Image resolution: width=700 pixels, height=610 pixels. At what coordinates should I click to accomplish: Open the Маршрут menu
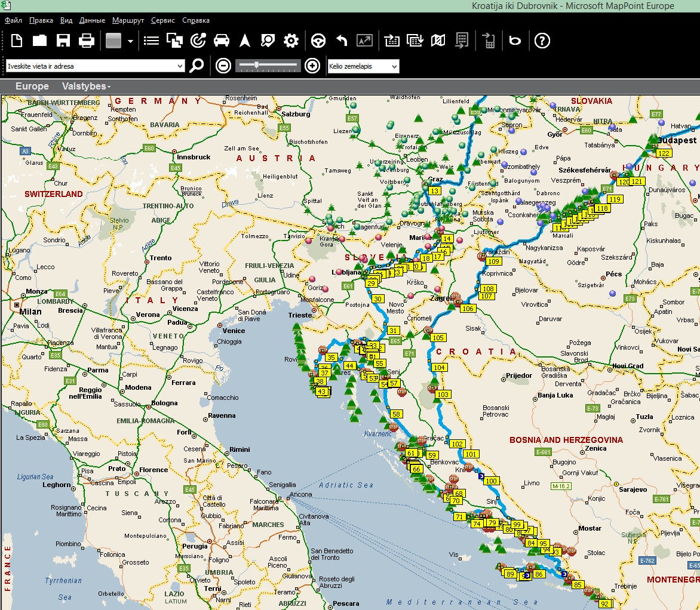click(x=128, y=20)
